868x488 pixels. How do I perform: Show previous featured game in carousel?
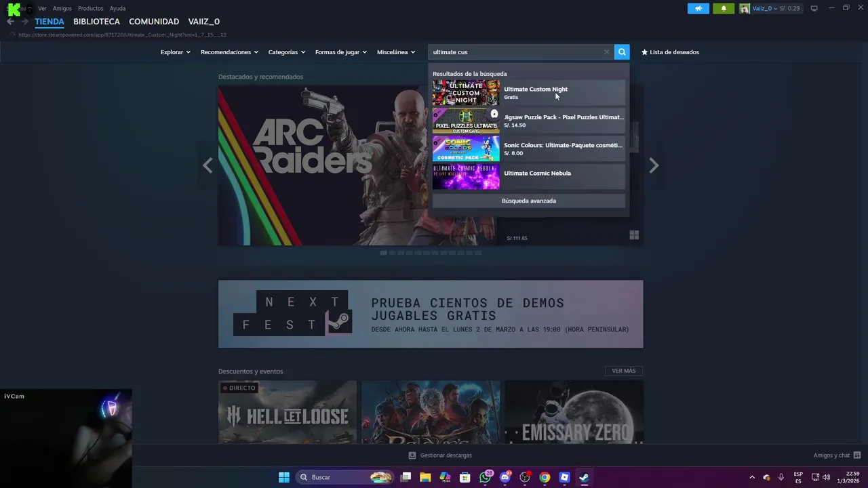[x=208, y=165]
